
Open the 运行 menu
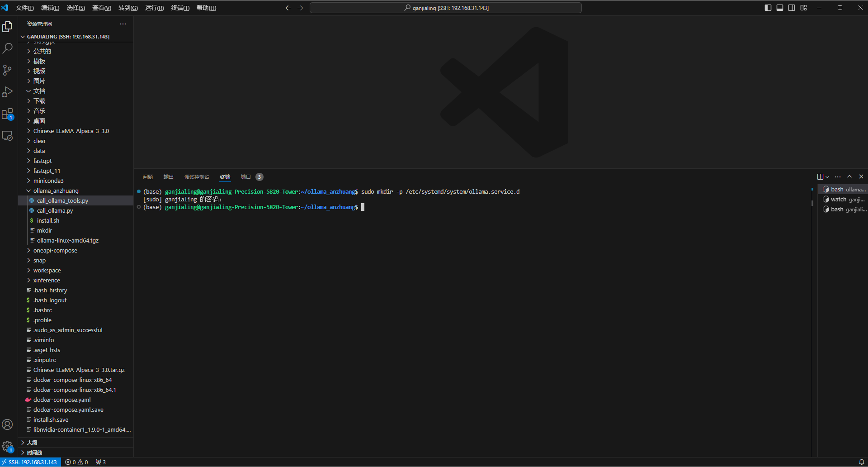pos(154,8)
